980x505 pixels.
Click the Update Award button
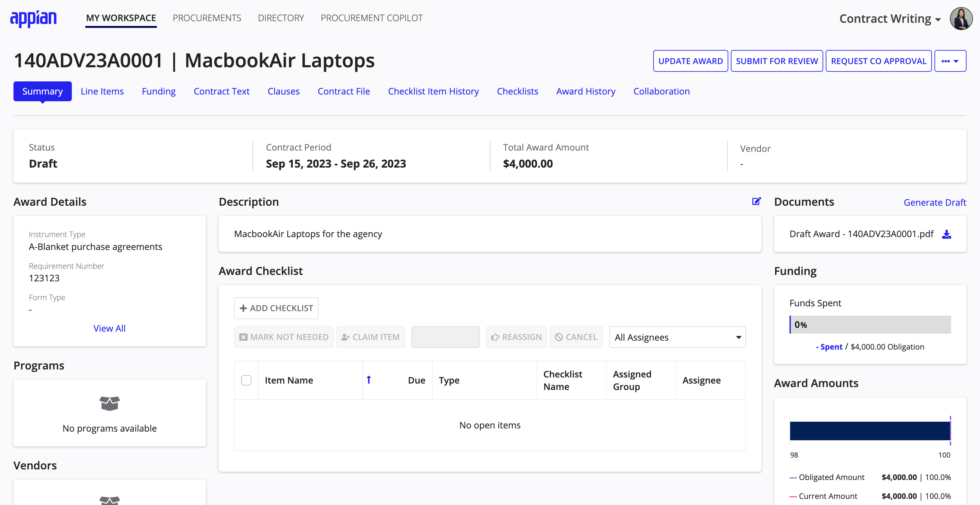pos(690,61)
